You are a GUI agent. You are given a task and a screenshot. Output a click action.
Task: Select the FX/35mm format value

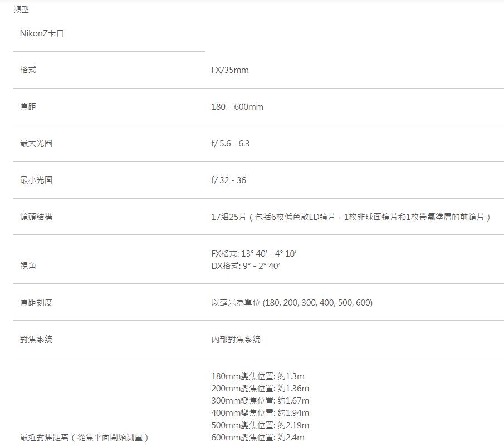click(230, 70)
